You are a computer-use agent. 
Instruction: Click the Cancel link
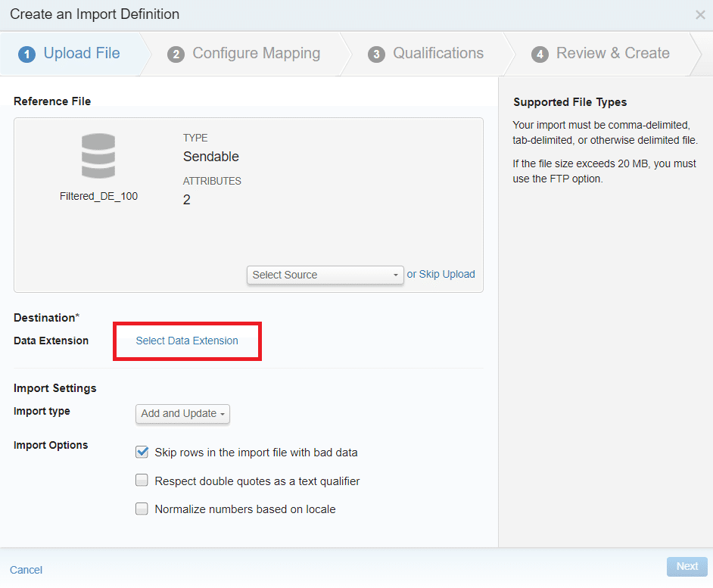26,570
